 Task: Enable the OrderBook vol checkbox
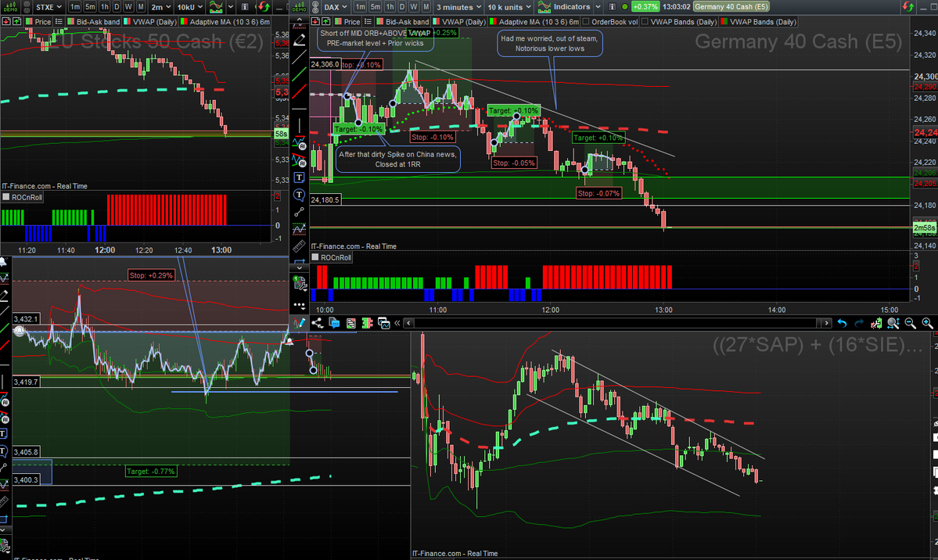coord(586,22)
